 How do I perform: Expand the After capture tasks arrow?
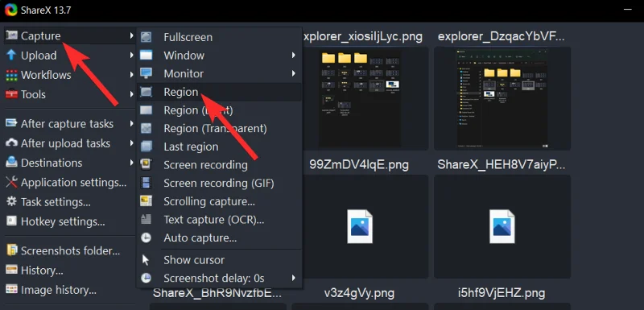click(131, 123)
